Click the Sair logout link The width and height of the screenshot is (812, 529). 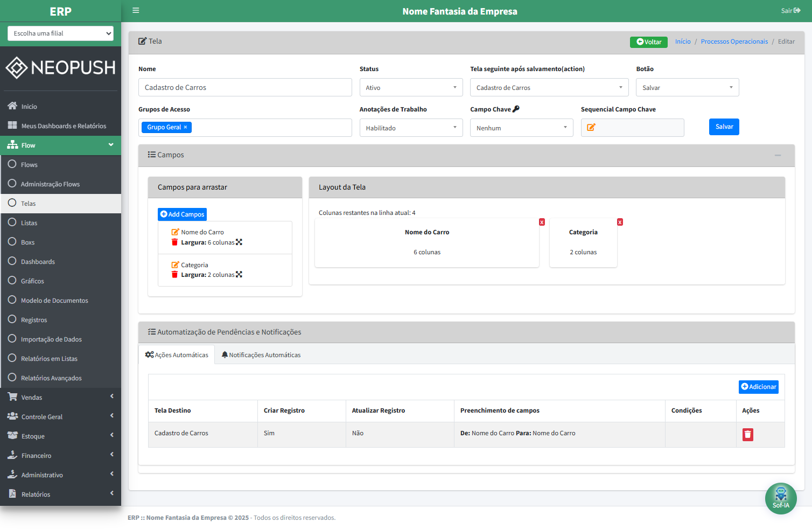tap(790, 11)
